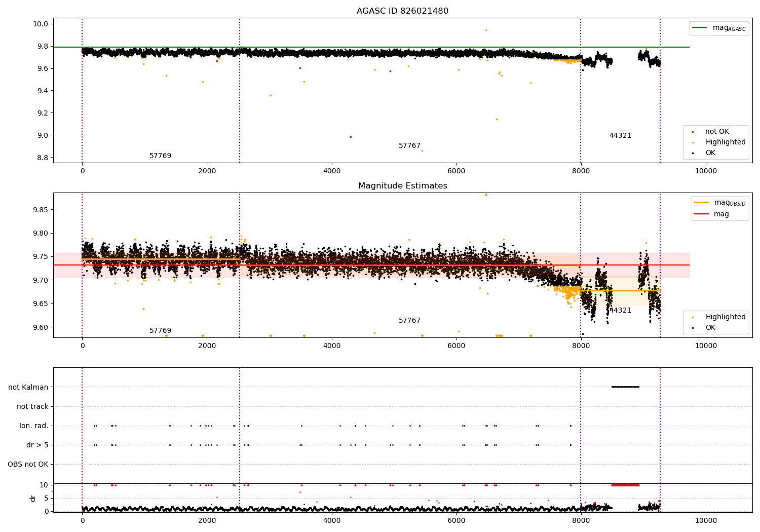Click the red not-OK point near 9.0 in the top plot
The width and height of the screenshot is (760, 532).
coord(351,137)
